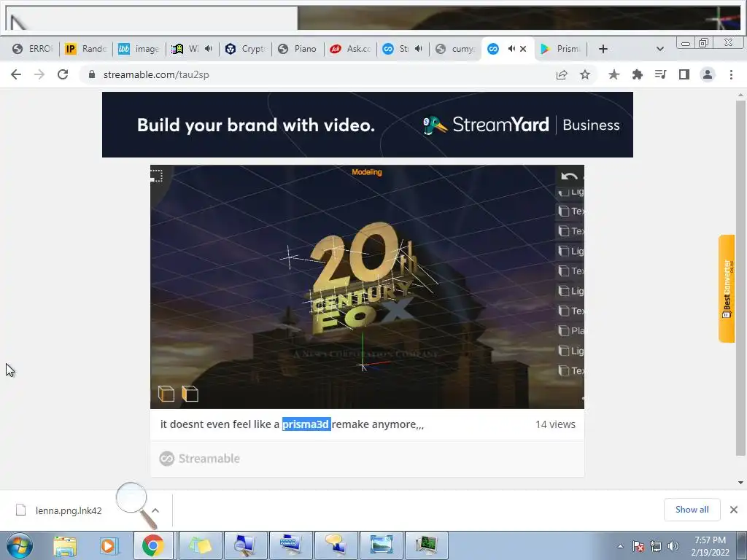Expand the lenna.png.lnk42 download options chevron
747x560 pixels.
coord(155,510)
